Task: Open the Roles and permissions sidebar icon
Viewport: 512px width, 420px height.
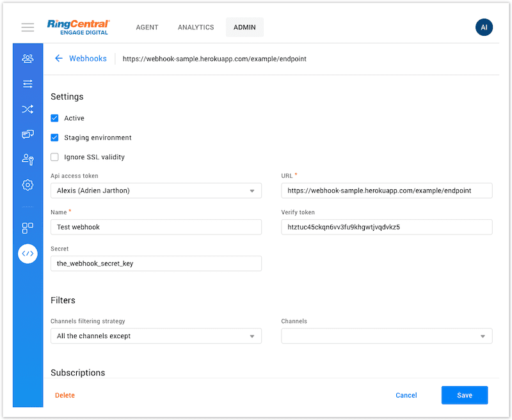Action: [28, 159]
